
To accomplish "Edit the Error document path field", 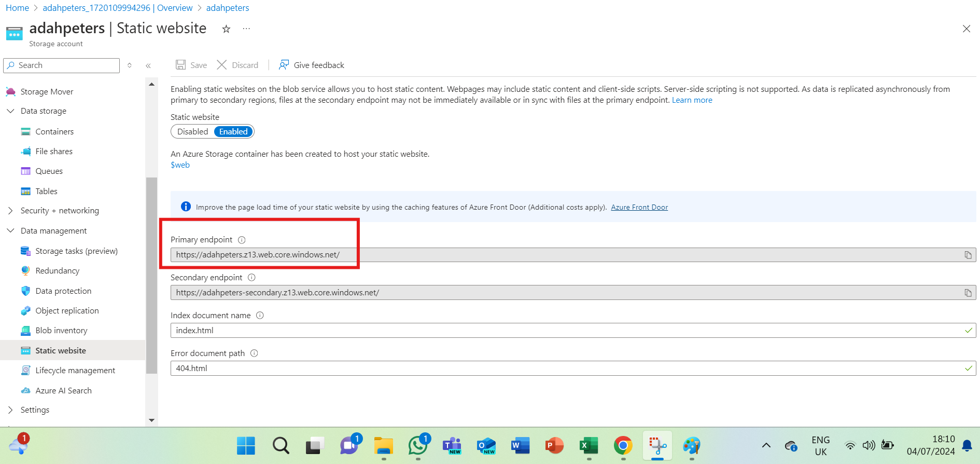I will tap(573, 369).
